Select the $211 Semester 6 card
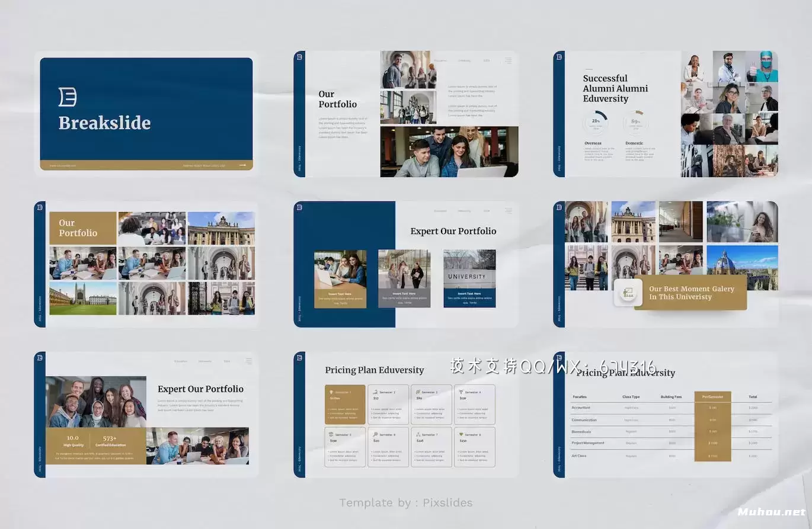This screenshot has height=529, width=812. point(388,447)
